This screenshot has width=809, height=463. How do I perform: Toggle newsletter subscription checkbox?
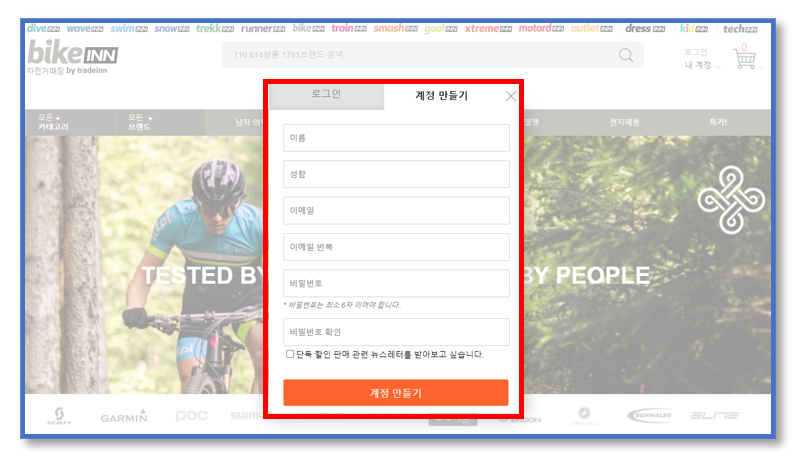pos(290,354)
